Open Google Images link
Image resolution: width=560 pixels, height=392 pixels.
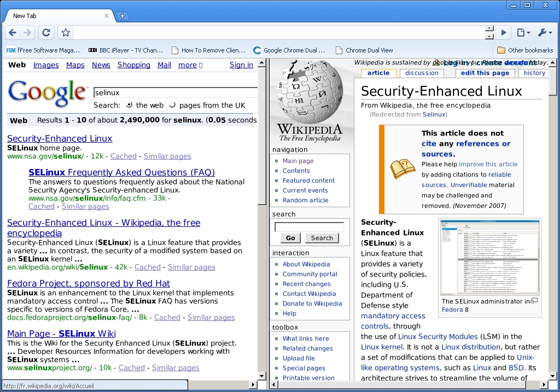pyautogui.click(x=46, y=65)
